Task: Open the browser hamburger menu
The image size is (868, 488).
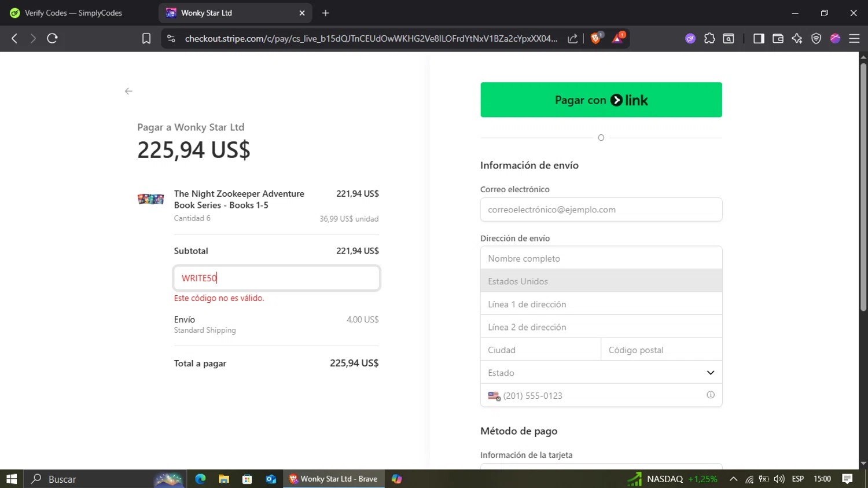Action: tap(854, 38)
